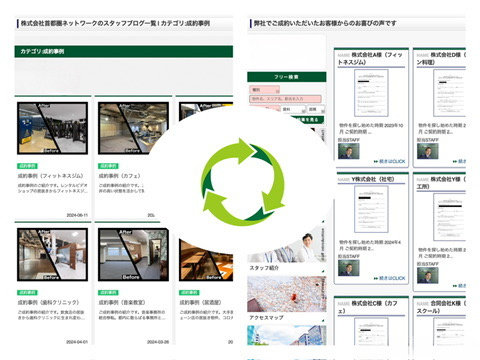Click green 成約事例 tag on 歯科クリニック card

[27, 292]
